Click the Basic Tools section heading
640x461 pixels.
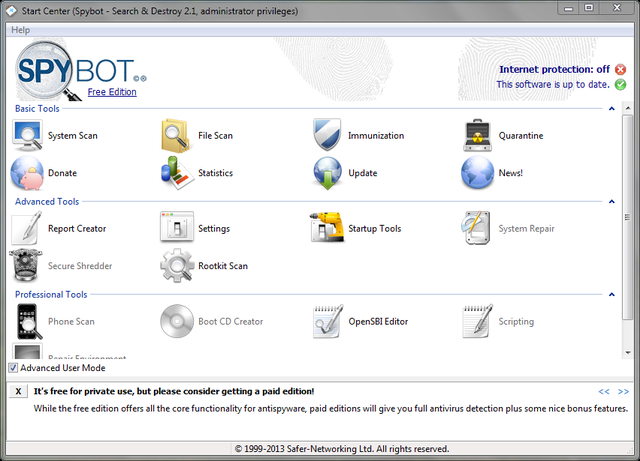pyautogui.click(x=37, y=109)
